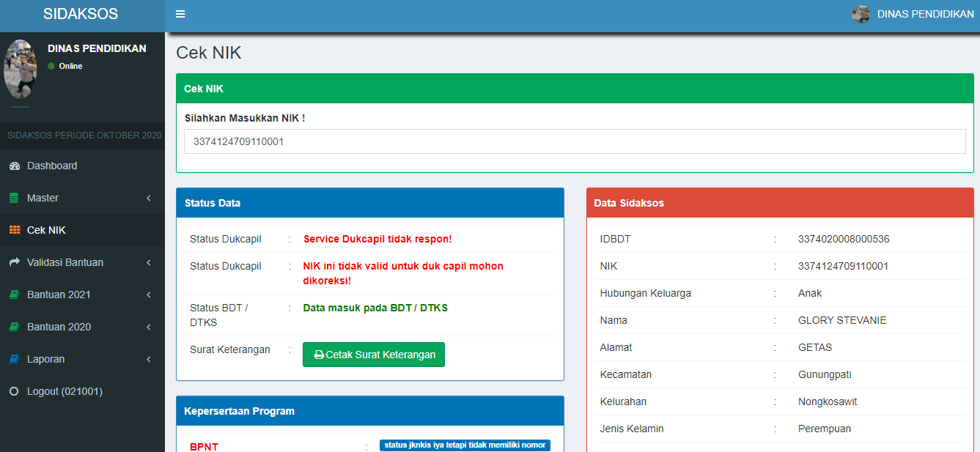Viewport: 980px width, 452px height.
Task: Open the Dashboard menu item
Action: pos(82,166)
